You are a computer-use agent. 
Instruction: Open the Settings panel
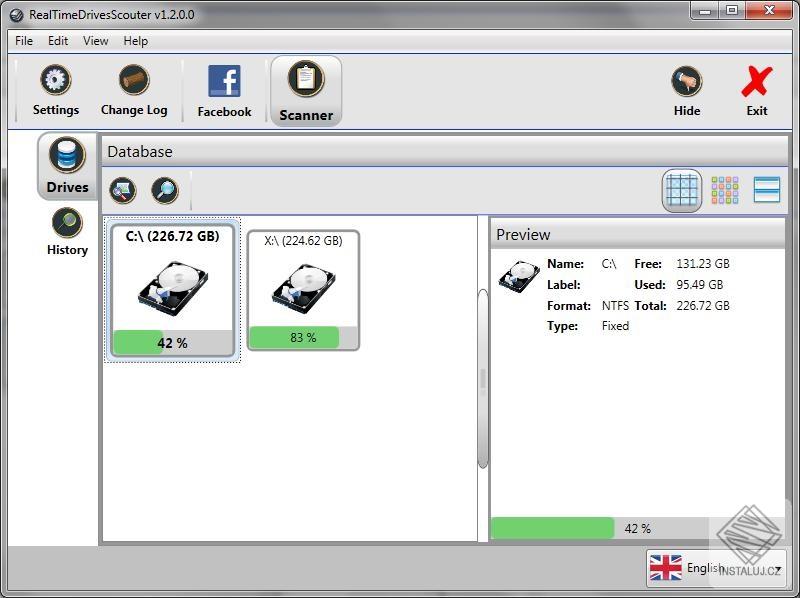54,90
